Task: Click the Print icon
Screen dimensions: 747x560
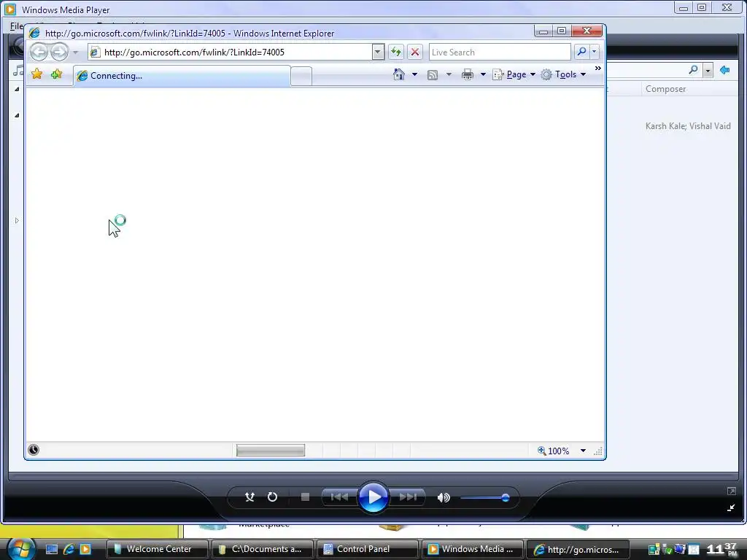Action: [x=468, y=74]
